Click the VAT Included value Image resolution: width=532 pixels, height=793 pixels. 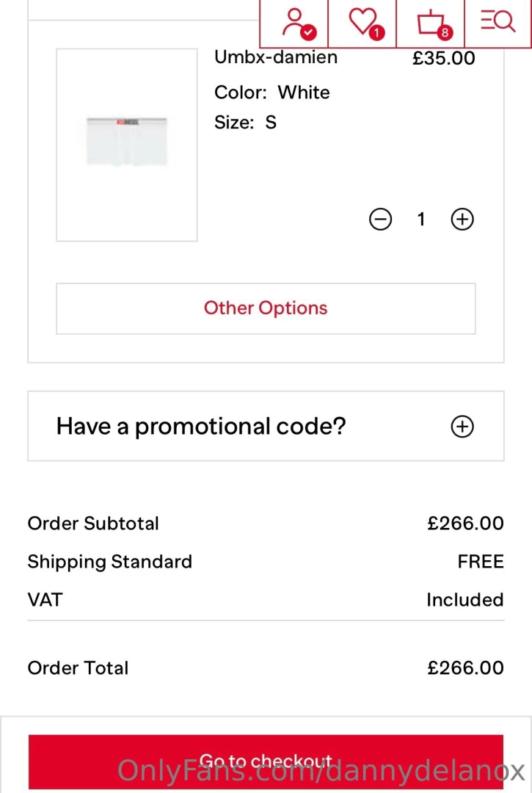click(464, 600)
